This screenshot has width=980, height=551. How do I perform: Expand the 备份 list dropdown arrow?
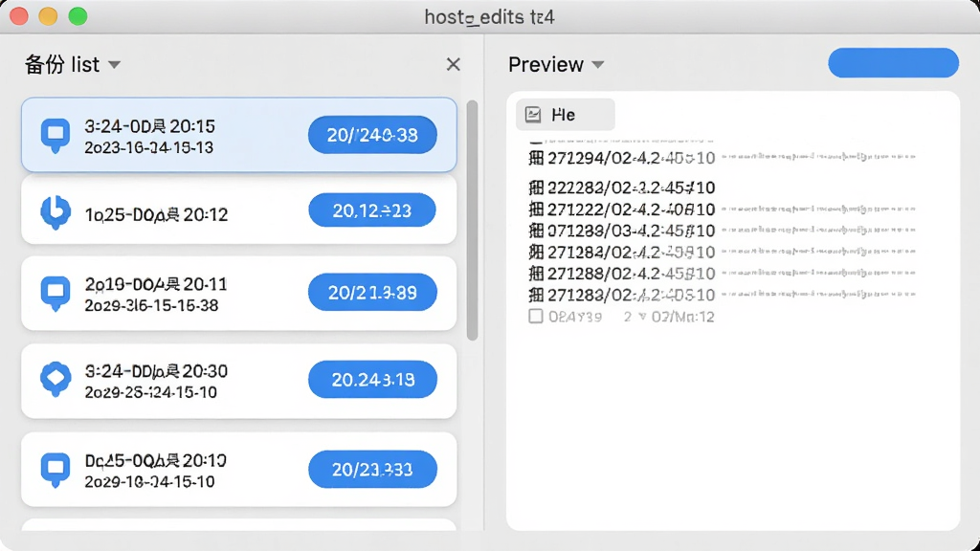coord(115,64)
